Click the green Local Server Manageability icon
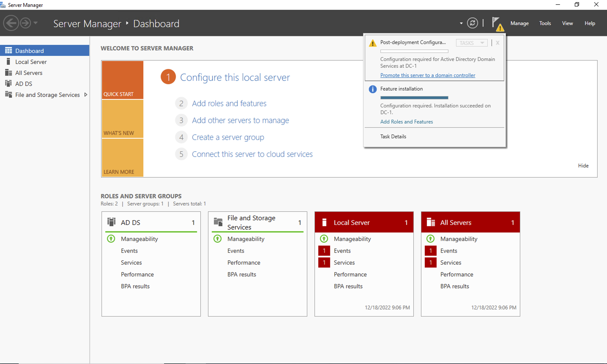This screenshot has height=364, width=607. (324, 239)
